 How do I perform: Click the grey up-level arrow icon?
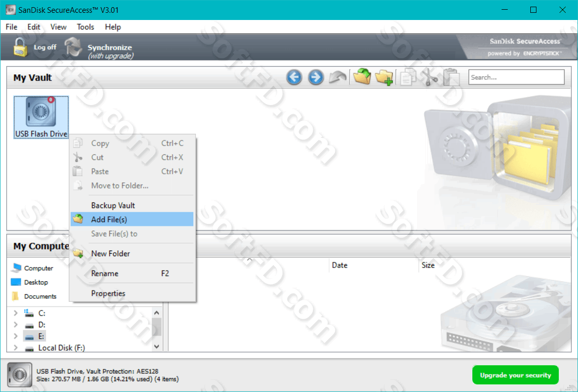pyautogui.click(x=337, y=77)
